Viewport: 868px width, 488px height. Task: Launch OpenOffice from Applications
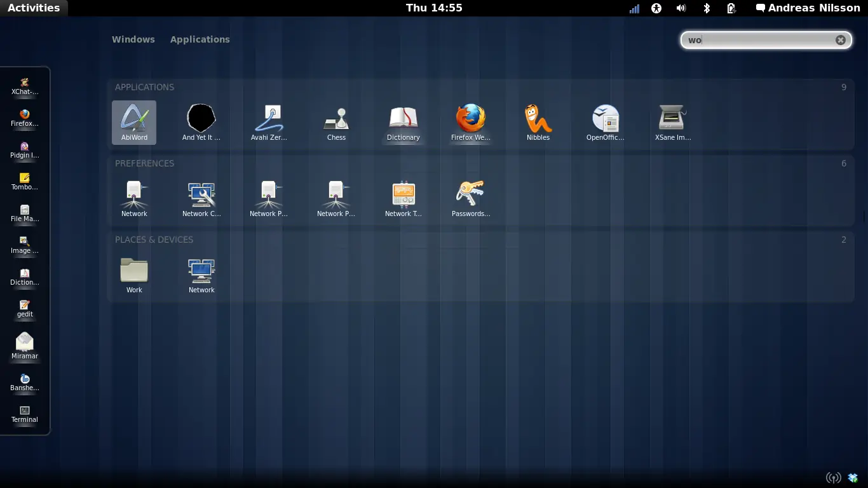tap(606, 122)
